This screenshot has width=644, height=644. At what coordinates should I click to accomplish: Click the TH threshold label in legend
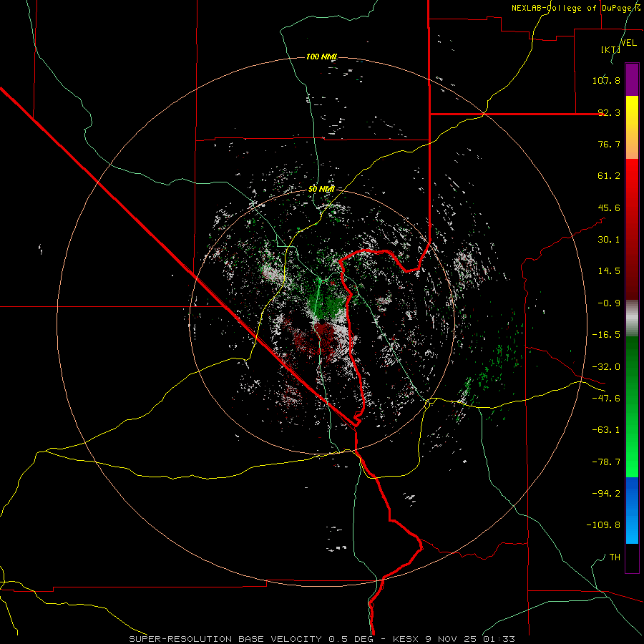point(615,557)
